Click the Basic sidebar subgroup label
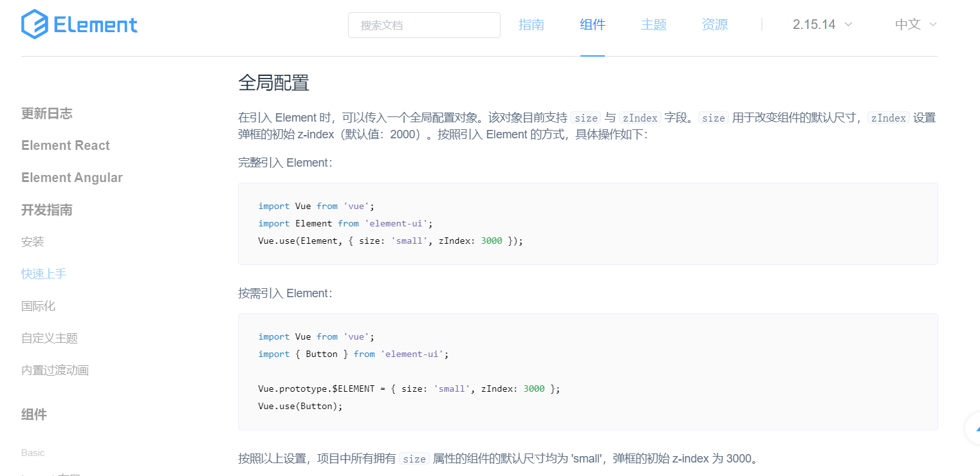 [33, 453]
